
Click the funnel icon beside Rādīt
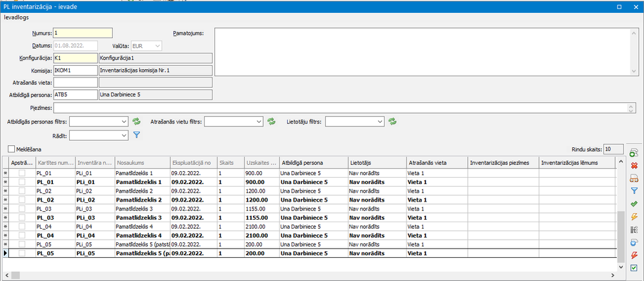tap(136, 136)
